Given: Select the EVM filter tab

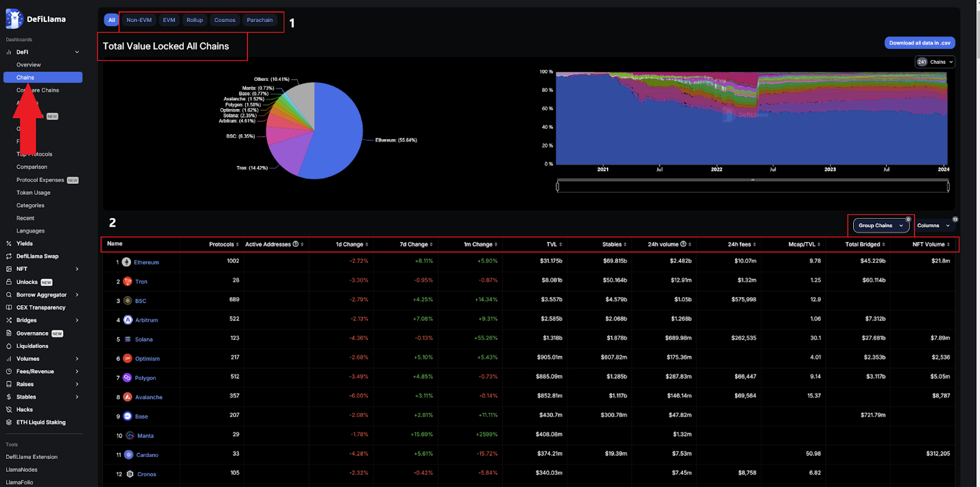Looking at the screenshot, I should point(169,20).
